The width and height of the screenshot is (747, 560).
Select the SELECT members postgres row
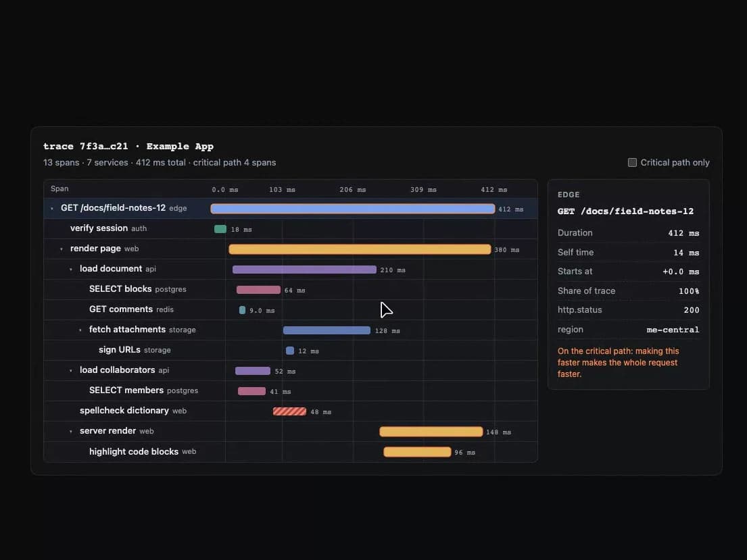pyautogui.click(x=291, y=390)
